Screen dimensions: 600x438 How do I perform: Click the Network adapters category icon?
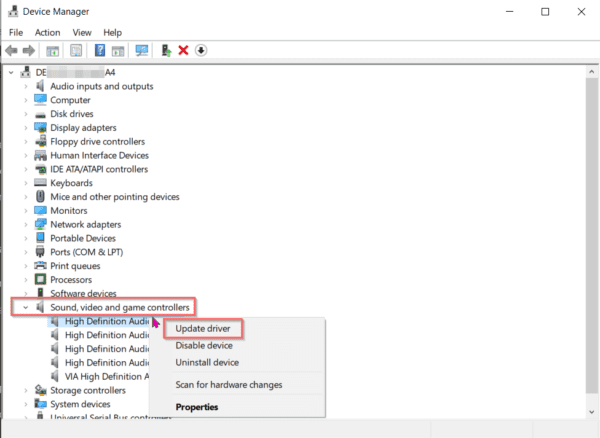click(x=41, y=225)
